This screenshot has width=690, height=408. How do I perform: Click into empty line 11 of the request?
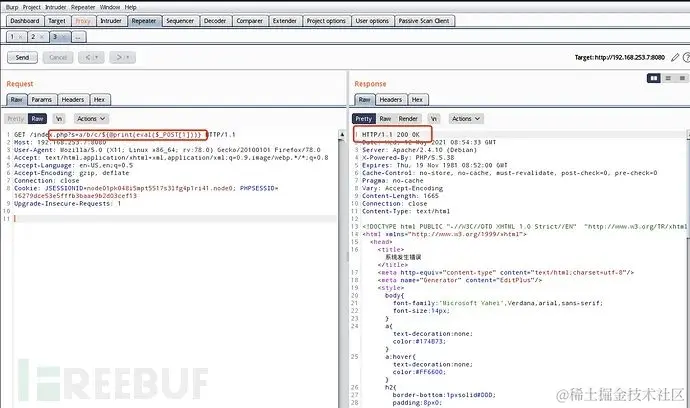point(175,219)
